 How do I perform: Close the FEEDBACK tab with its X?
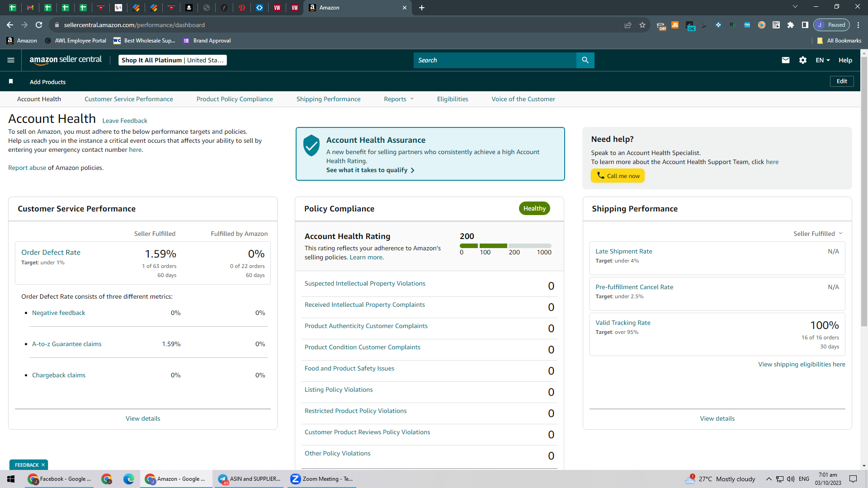pos(43,465)
